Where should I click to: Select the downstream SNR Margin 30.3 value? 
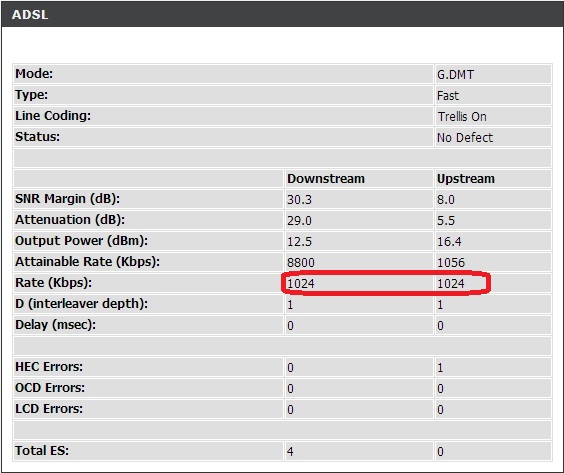(299, 200)
